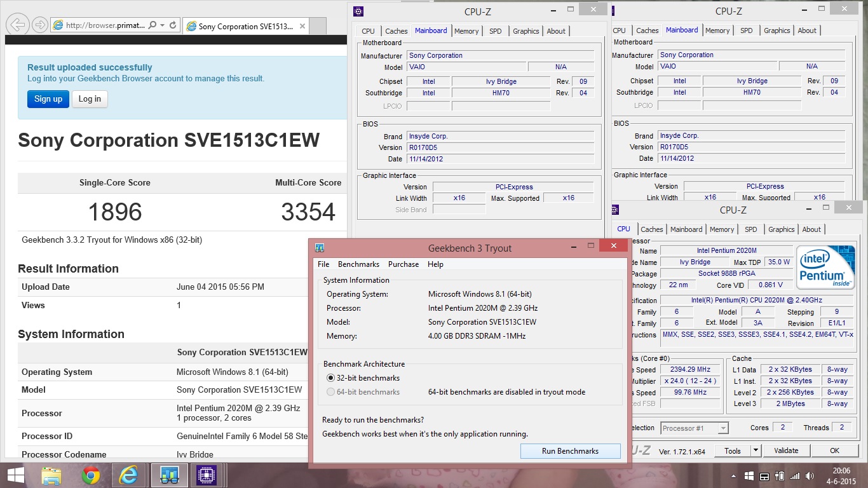Click the Run Benchmarks button
The image size is (868, 488).
pos(570,451)
